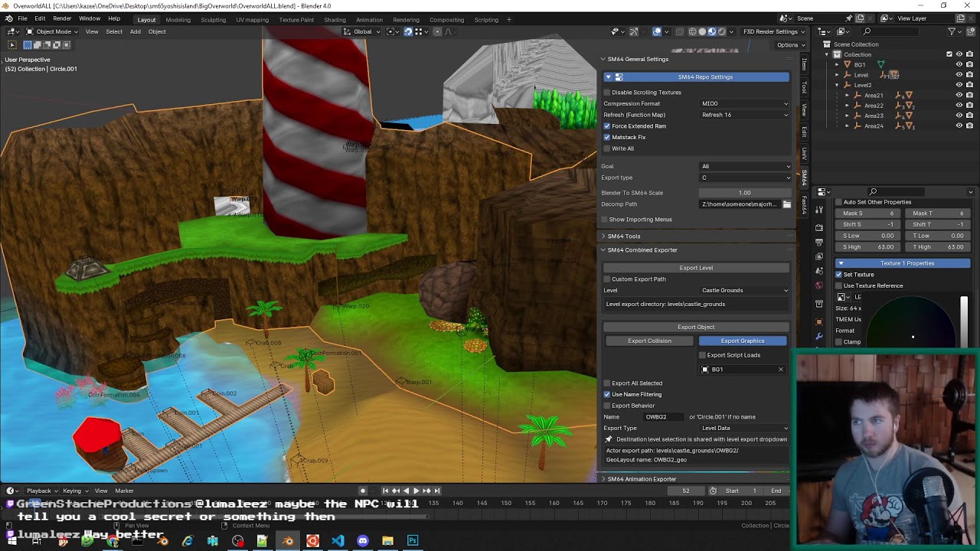Switch to the Shading workspace tab
The image size is (980, 551).
335,20
